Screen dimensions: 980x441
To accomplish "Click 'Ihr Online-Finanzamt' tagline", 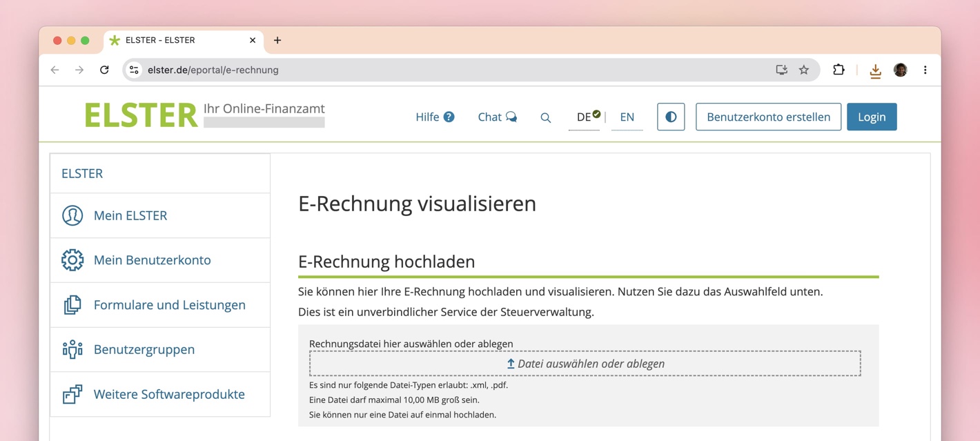I will [x=264, y=109].
